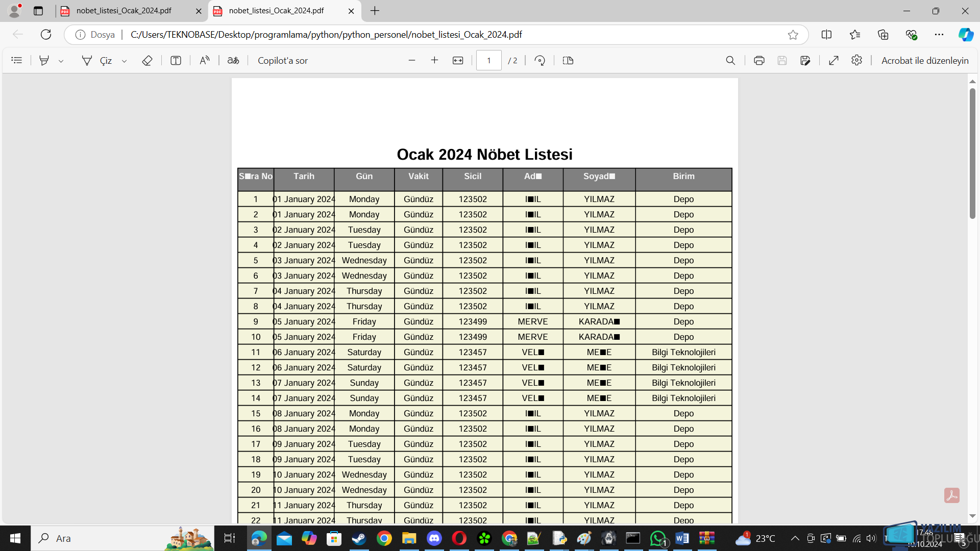The width and height of the screenshot is (980, 551).
Task: Click Copilot'a sor button
Action: click(282, 60)
